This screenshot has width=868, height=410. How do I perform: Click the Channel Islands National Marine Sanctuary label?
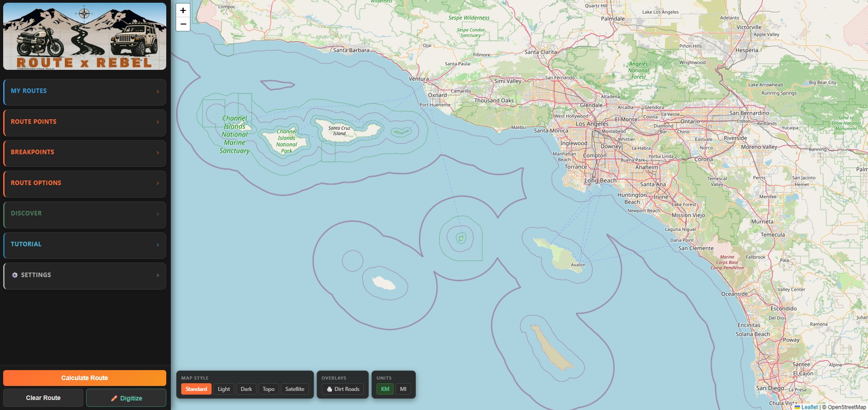pyautogui.click(x=235, y=134)
